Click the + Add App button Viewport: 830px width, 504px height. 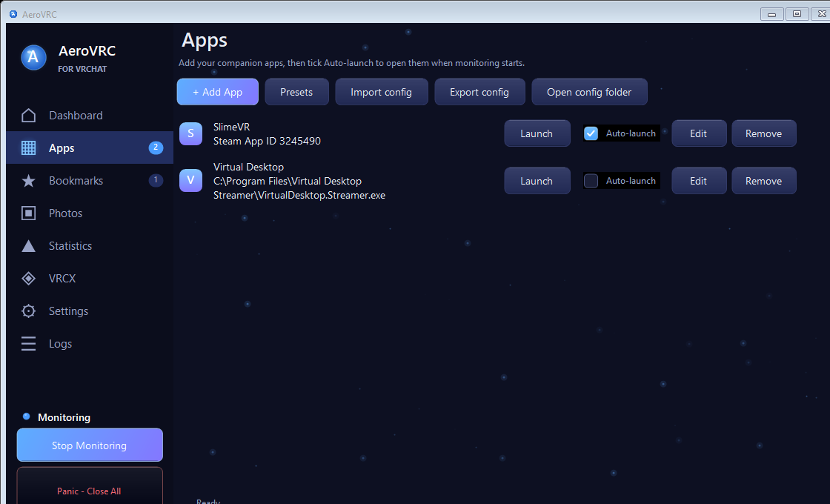218,92
